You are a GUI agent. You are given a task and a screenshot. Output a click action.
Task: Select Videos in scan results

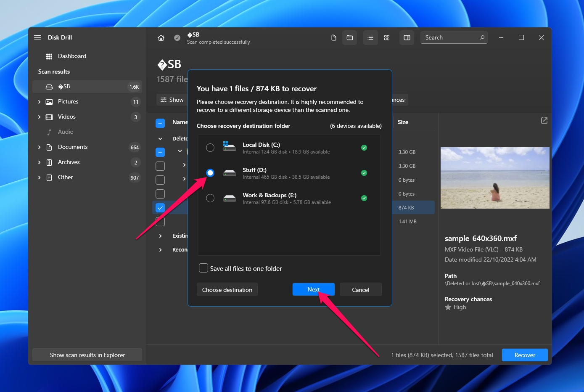tap(67, 117)
